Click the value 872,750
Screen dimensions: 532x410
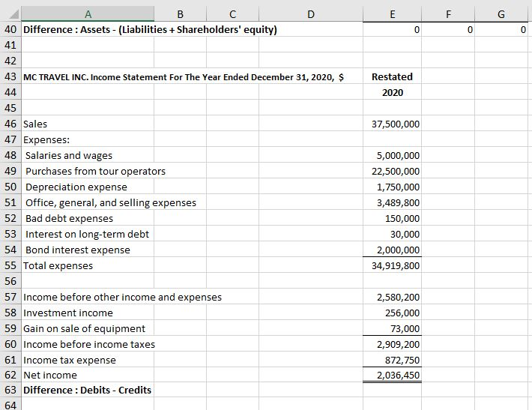402,360
